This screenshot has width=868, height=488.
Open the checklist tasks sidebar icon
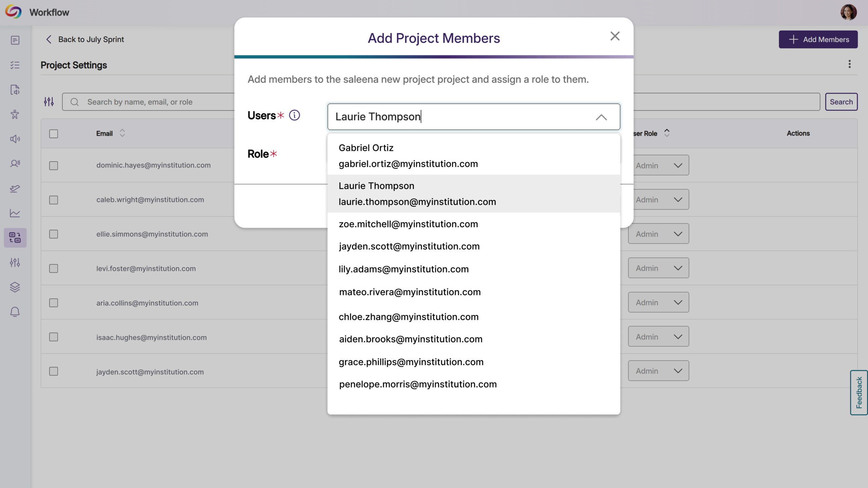(x=15, y=65)
